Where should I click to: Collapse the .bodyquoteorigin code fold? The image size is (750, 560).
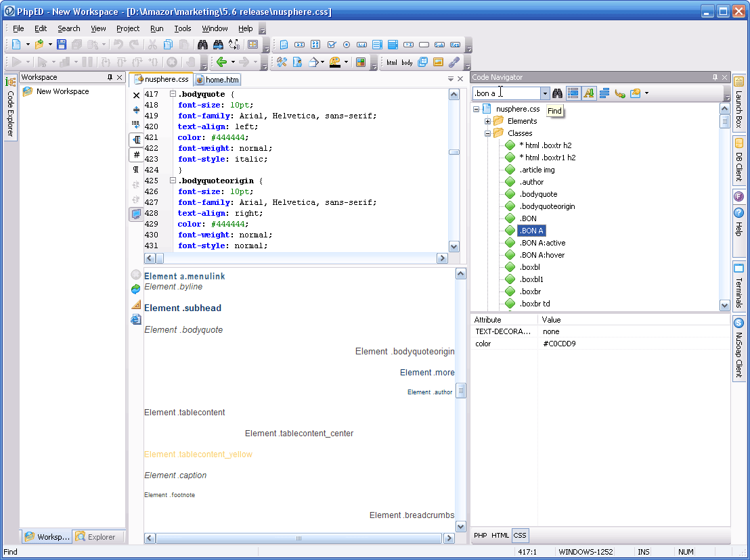(173, 180)
